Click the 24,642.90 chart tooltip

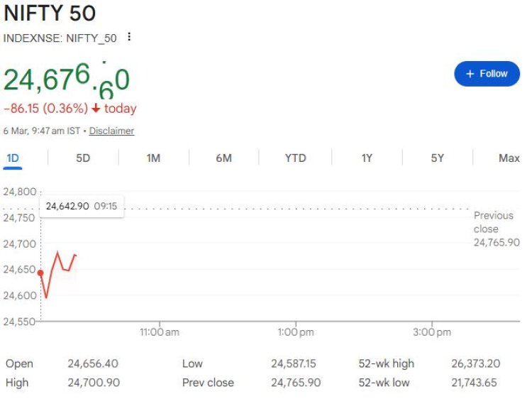pyautogui.click(x=82, y=206)
